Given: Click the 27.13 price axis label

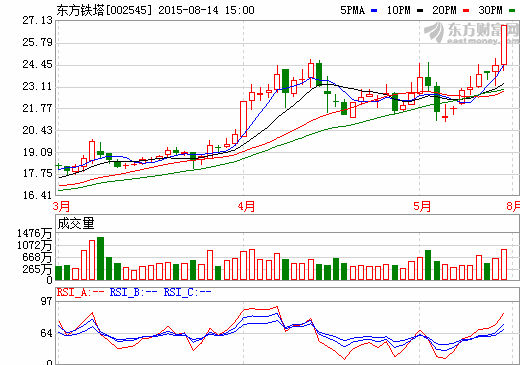Looking at the screenshot, I should coord(38,21).
